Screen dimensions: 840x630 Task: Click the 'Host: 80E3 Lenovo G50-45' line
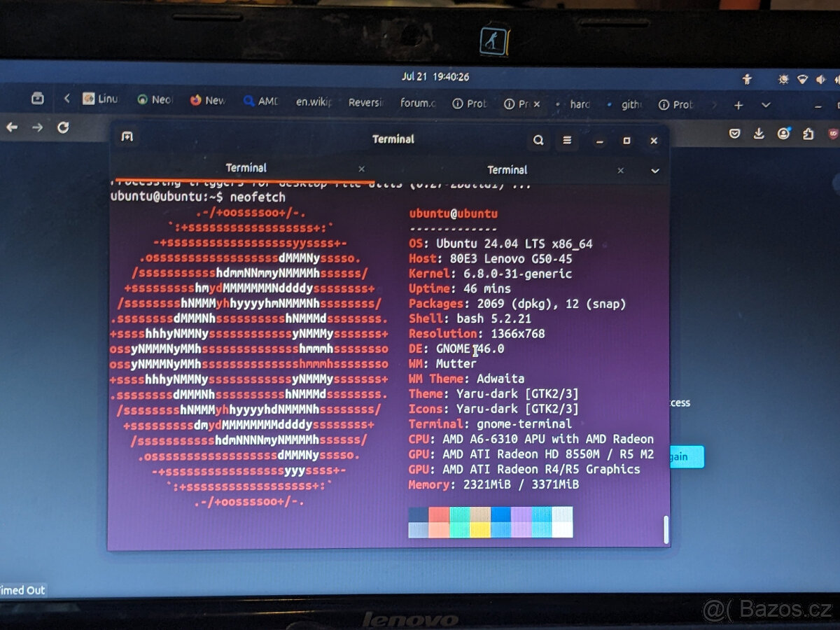point(490,259)
